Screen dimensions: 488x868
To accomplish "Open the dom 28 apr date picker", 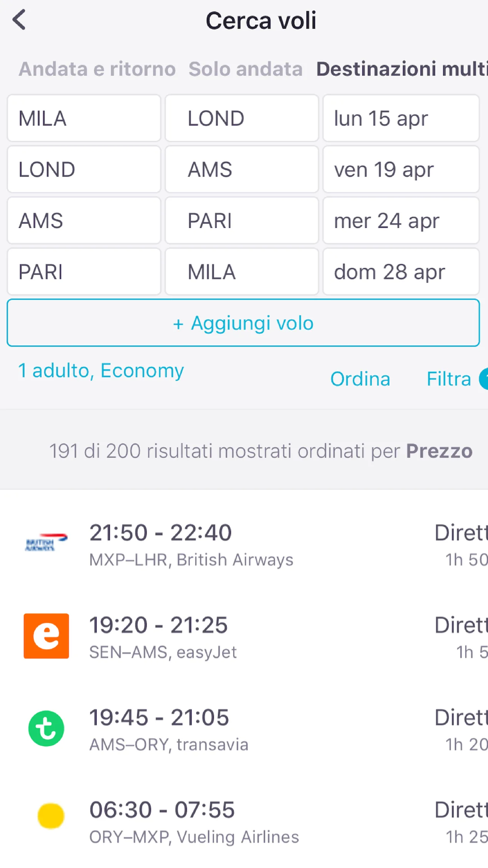I will [x=401, y=271].
